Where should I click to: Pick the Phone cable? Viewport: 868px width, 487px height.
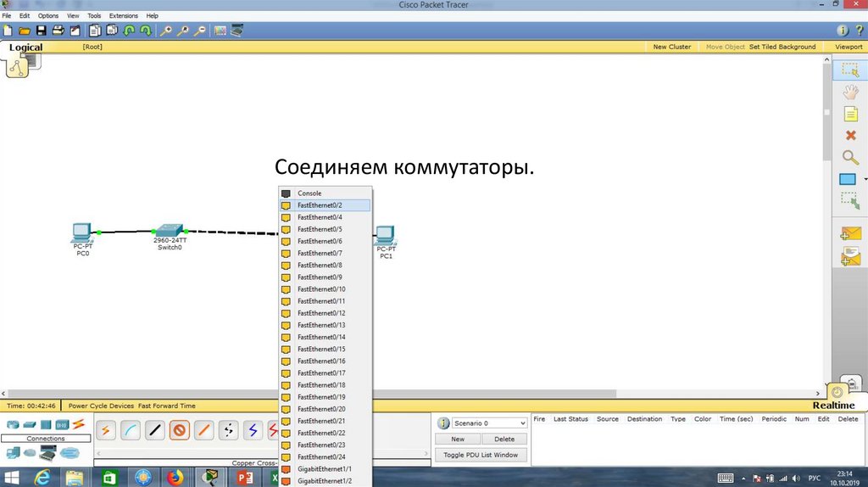(229, 430)
